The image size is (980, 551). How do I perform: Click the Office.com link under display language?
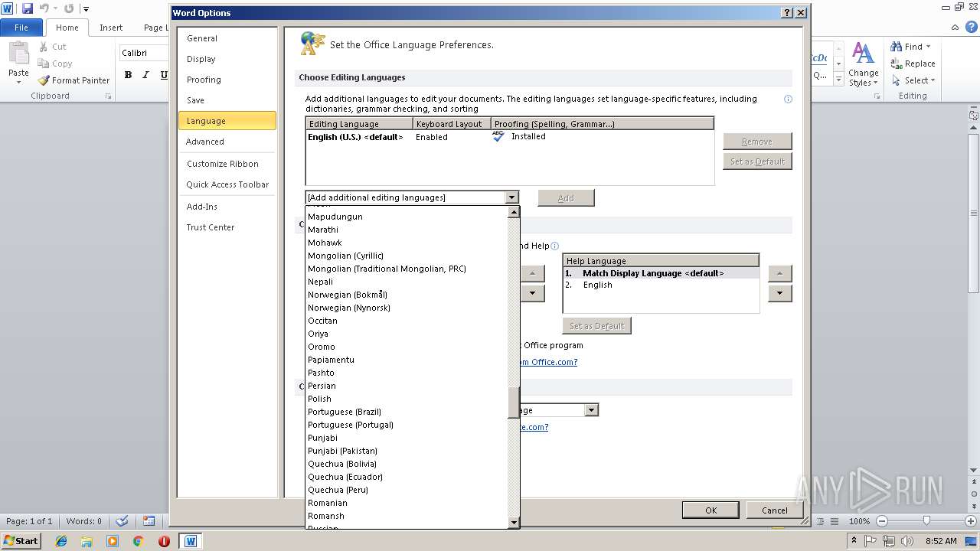pos(549,362)
